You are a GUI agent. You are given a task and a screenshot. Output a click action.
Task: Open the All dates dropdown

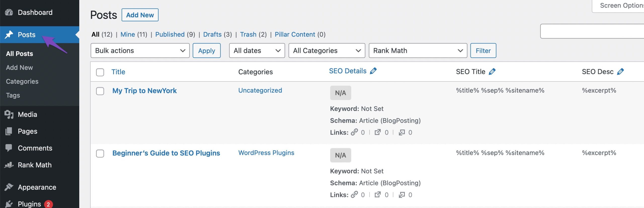pos(257,51)
